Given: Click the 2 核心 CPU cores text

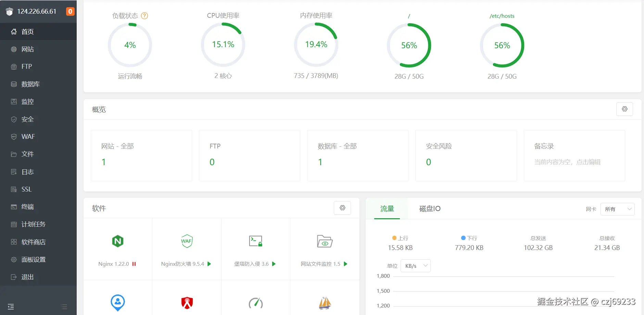Looking at the screenshot, I should click(x=223, y=76).
